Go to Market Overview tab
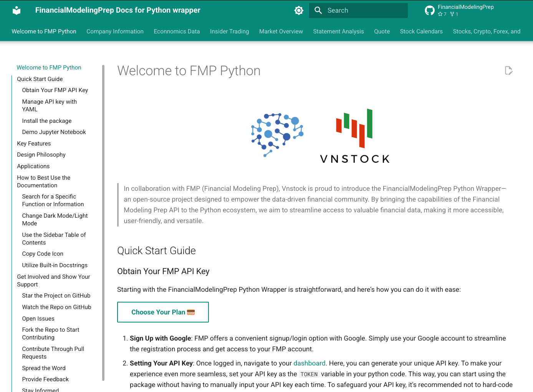This screenshot has width=533, height=392. 281,31
